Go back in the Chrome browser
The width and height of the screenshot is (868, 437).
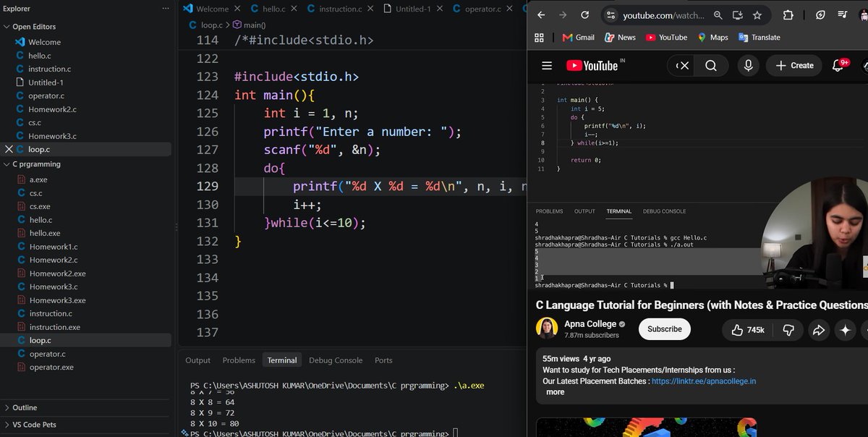pos(541,15)
